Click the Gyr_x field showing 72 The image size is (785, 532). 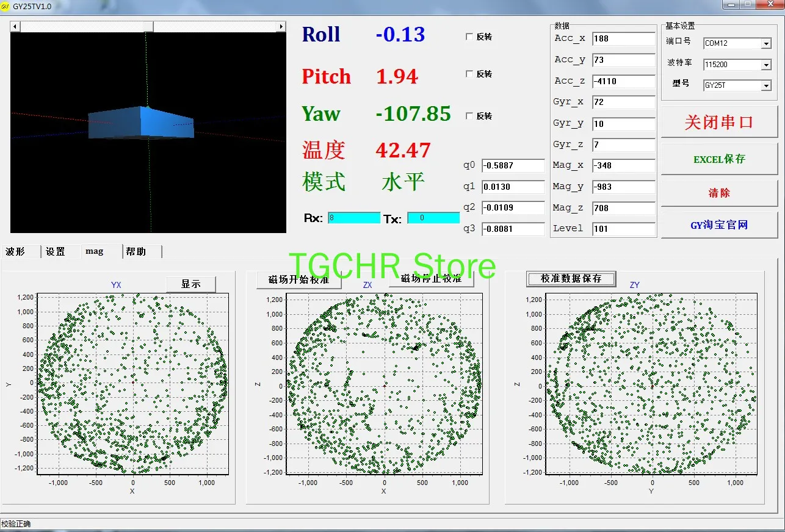pyautogui.click(x=623, y=102)
